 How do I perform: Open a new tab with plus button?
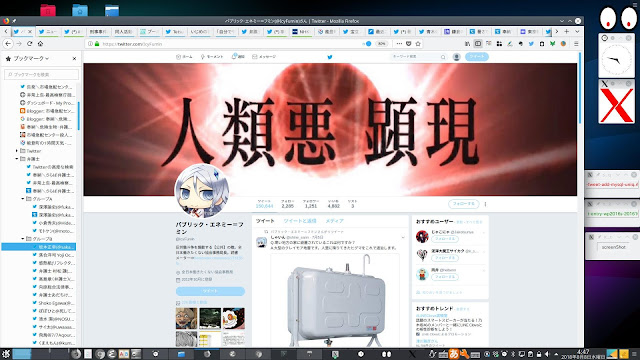click(x=567, y=31)
